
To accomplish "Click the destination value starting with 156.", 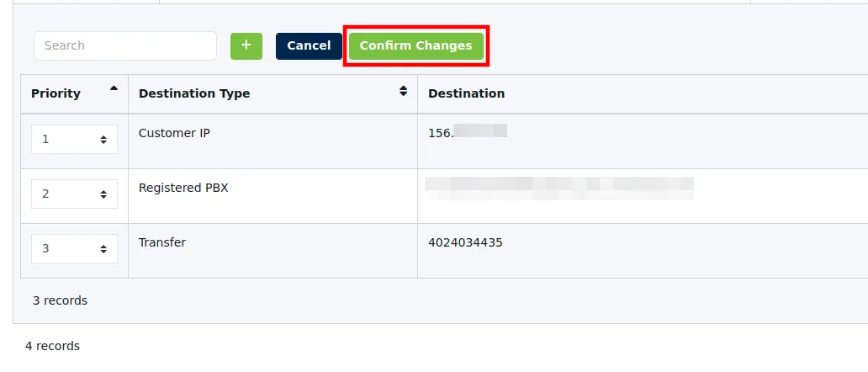I will (x=468, y=132).
